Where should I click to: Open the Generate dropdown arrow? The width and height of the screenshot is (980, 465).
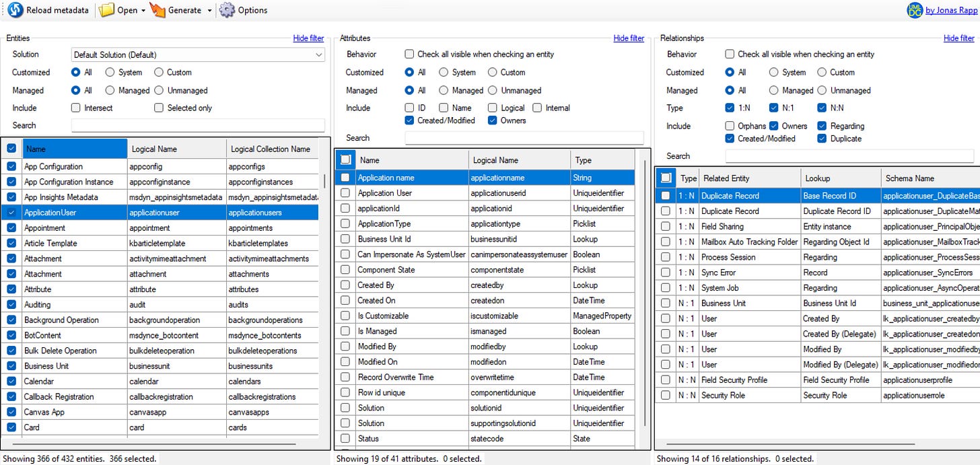coord(209,11)
